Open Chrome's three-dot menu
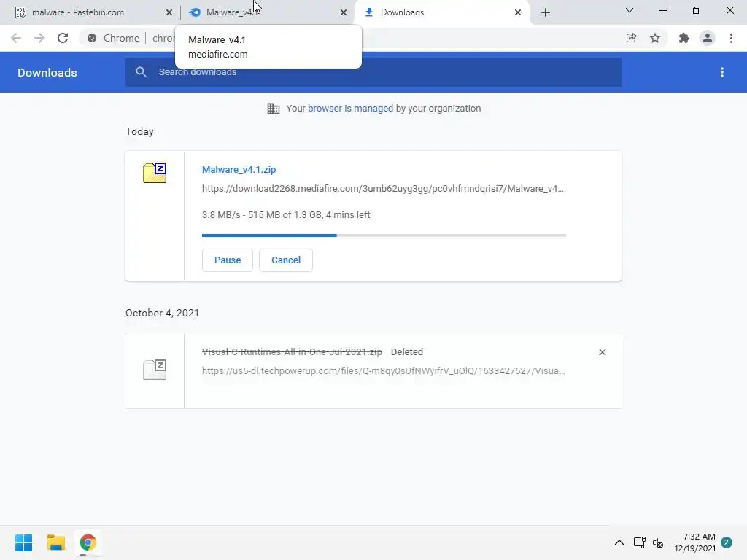Screen dimensions: 747x560 [731, 38]
